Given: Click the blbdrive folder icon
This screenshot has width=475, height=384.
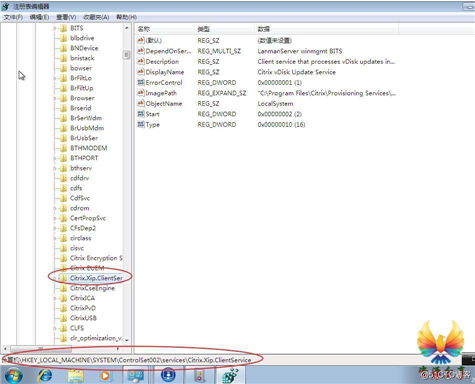Looking at the screenshot, I should pos(63,38).
